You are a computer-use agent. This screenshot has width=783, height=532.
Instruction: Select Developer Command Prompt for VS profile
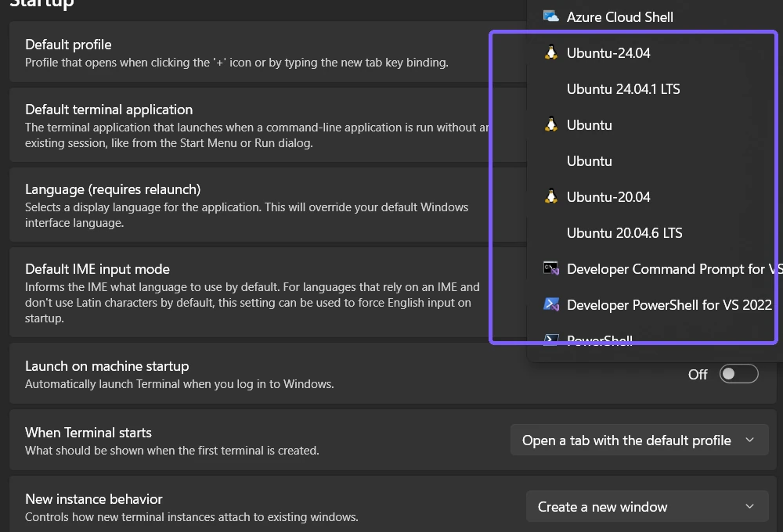click(x=654, y=269)
